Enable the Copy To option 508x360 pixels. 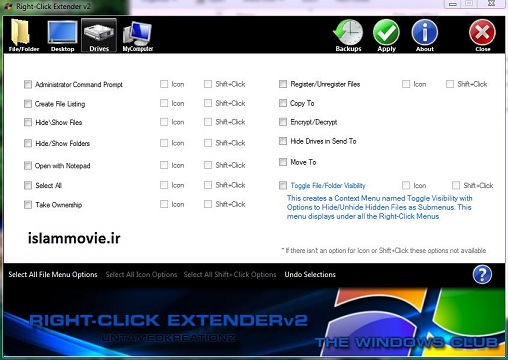pyautogui.click(x=283, y=103)
